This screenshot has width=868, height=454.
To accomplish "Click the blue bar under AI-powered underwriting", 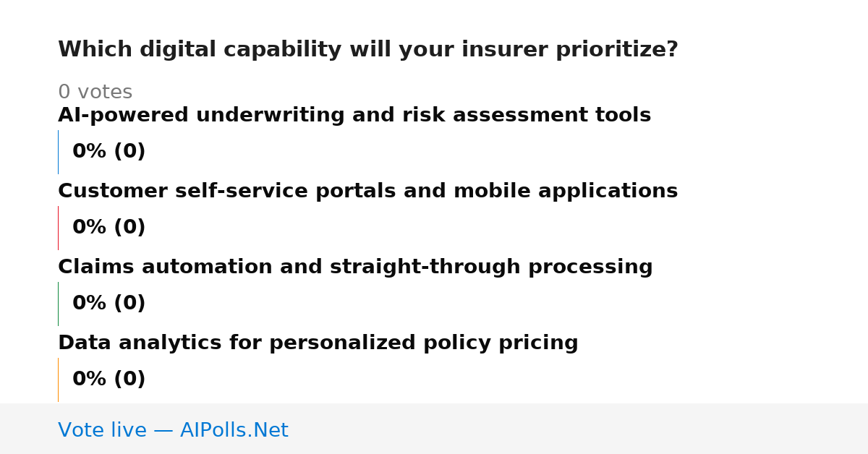I will (x=58, y=152).
